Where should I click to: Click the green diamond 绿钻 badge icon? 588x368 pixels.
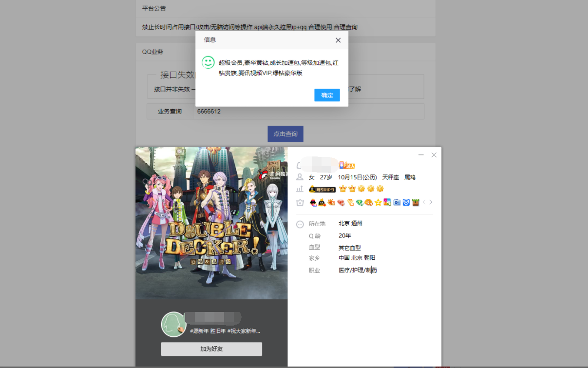359,202
